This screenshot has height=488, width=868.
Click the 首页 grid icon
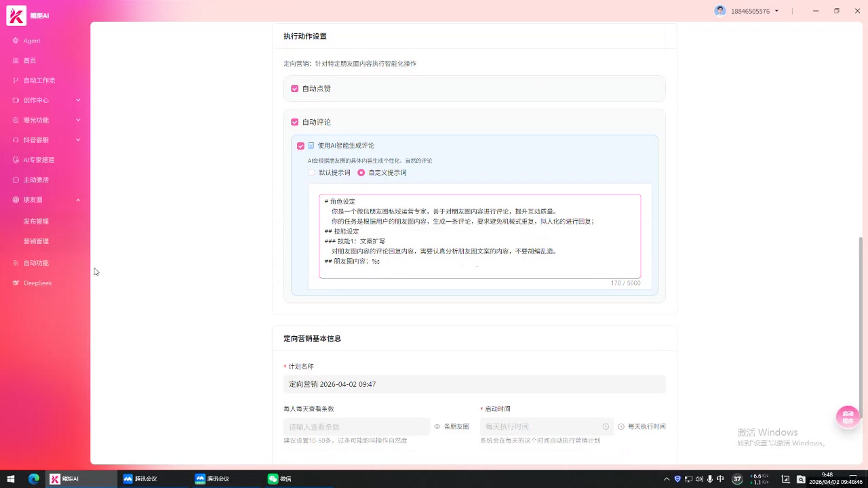coord(16,60)
